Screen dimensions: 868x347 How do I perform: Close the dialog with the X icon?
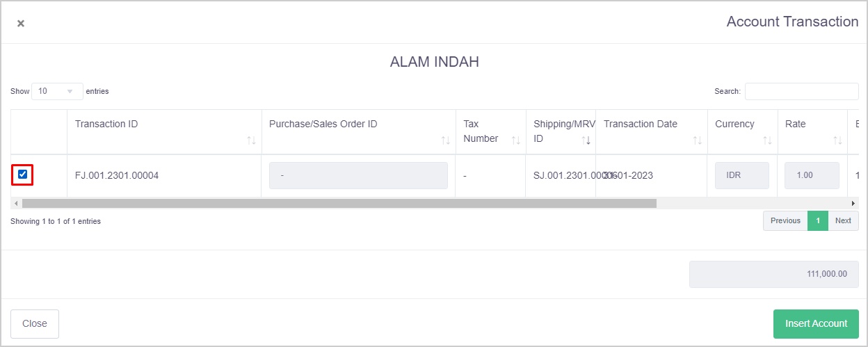21,23
